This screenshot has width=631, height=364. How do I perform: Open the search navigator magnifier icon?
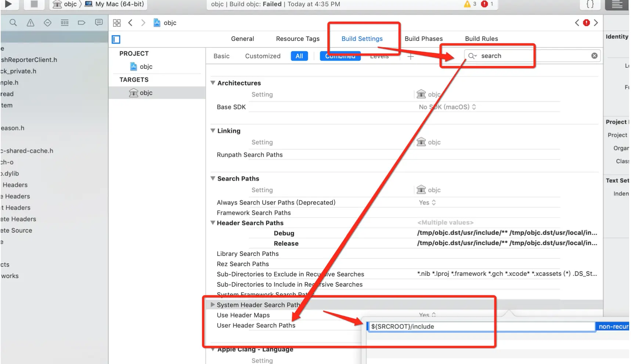pos(13,23)
